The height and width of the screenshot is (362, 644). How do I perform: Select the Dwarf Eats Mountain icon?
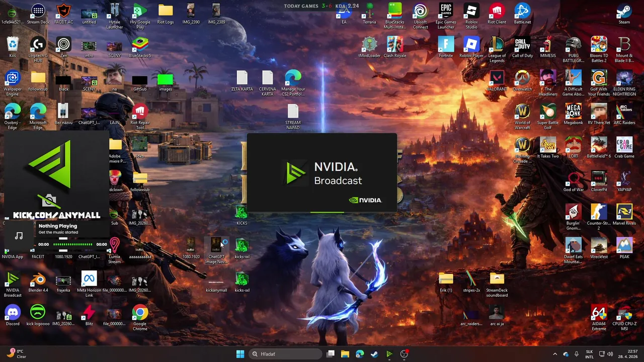[x=574, y=251]
